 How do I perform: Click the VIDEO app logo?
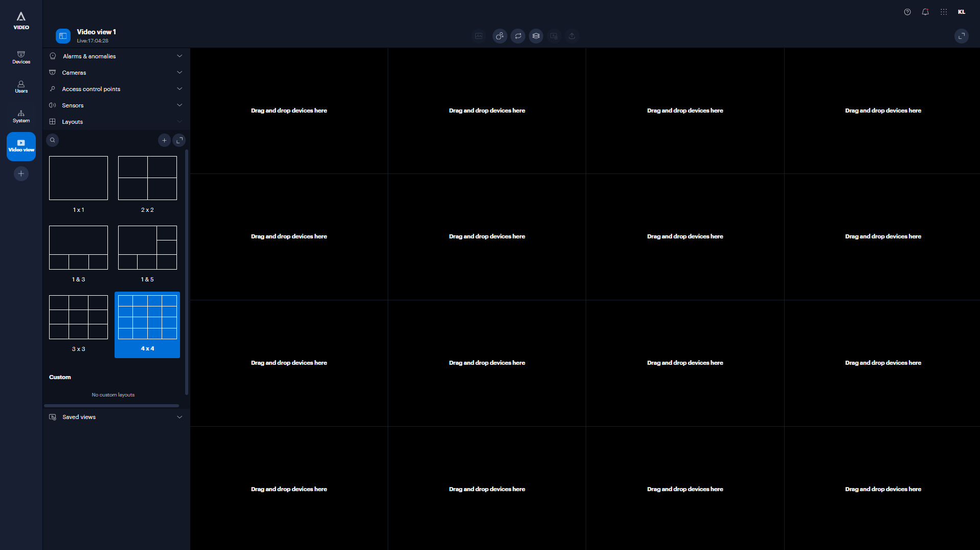tap(21, 20)
